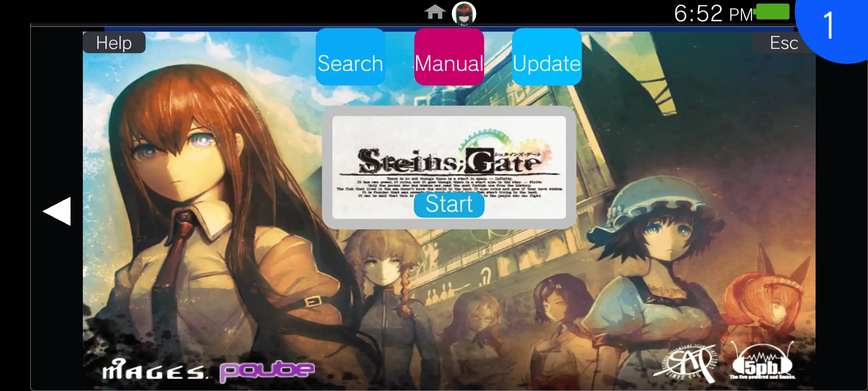868x391 pixels.
Task: Click the Steins;Gate logo icon
Action: click(449, 161)
